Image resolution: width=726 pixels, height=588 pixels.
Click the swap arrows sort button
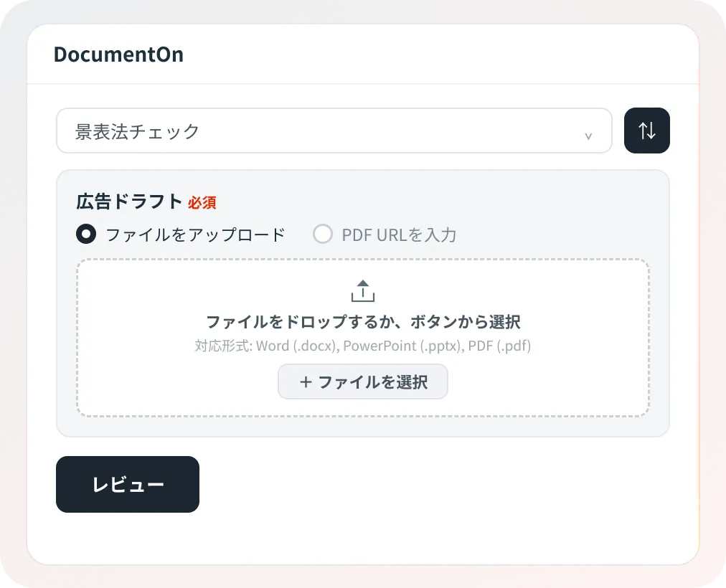click(647, 131)
